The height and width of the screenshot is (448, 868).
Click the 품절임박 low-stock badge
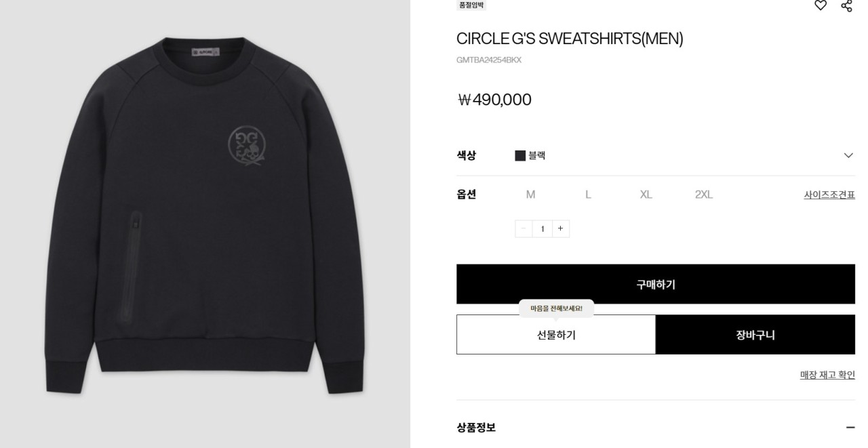[x=471, y=5]
